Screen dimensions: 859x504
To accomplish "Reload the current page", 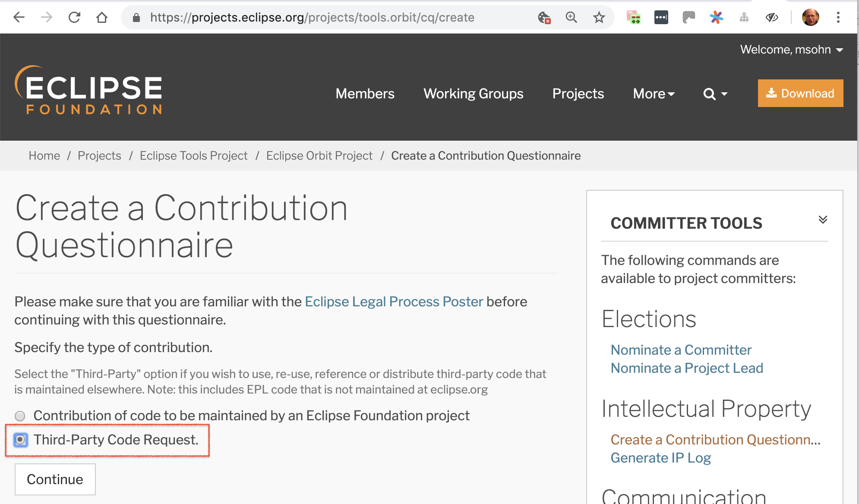I will [74, 17].
